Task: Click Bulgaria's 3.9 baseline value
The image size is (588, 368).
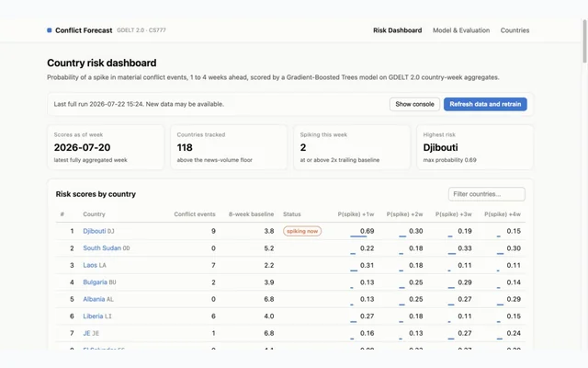Action: tap(269, 282)
